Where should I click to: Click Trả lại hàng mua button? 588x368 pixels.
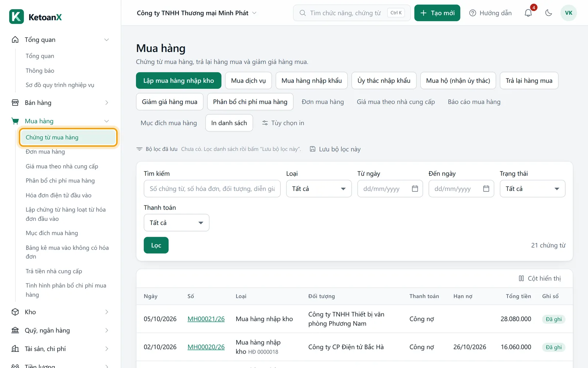(x=529, y=81)
